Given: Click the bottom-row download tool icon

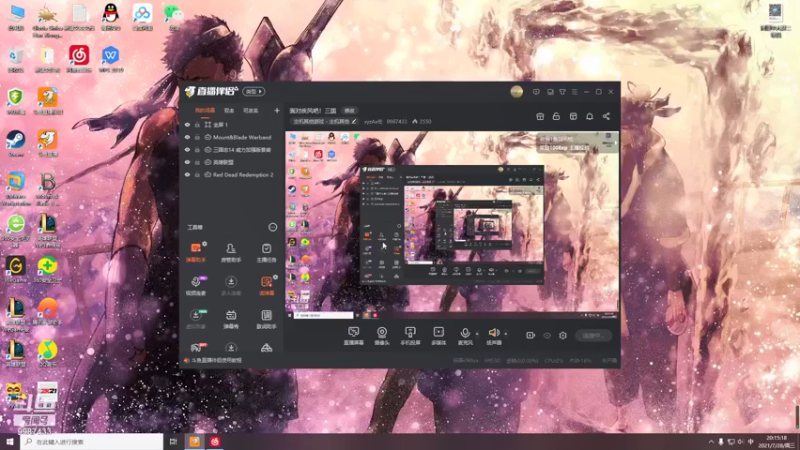Looking at the screenshot, I should 231,348.
